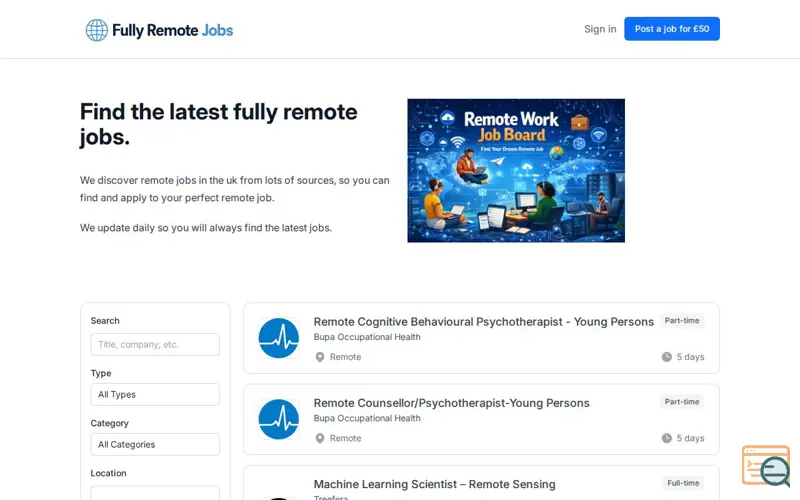Click Bupa logo on Remote Counsellor listing
The image size is (800, 500).
279,419
